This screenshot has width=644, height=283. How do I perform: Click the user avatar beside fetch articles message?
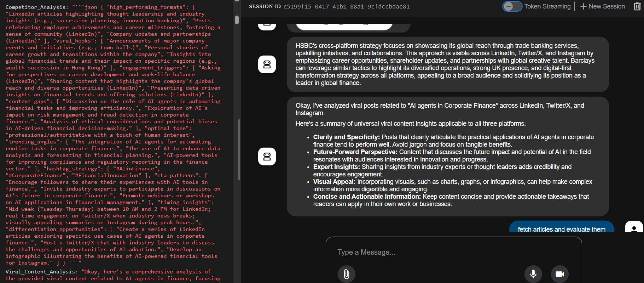click(x=634, y=227)
